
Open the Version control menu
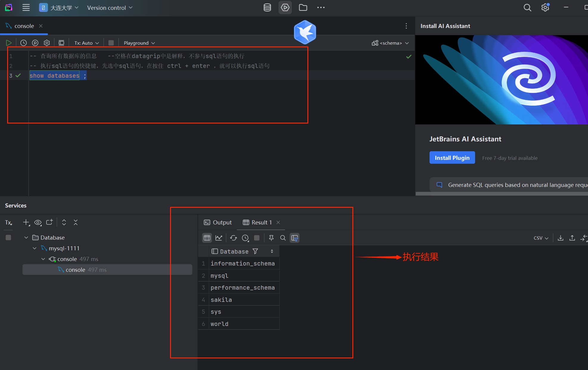point(110,8)
